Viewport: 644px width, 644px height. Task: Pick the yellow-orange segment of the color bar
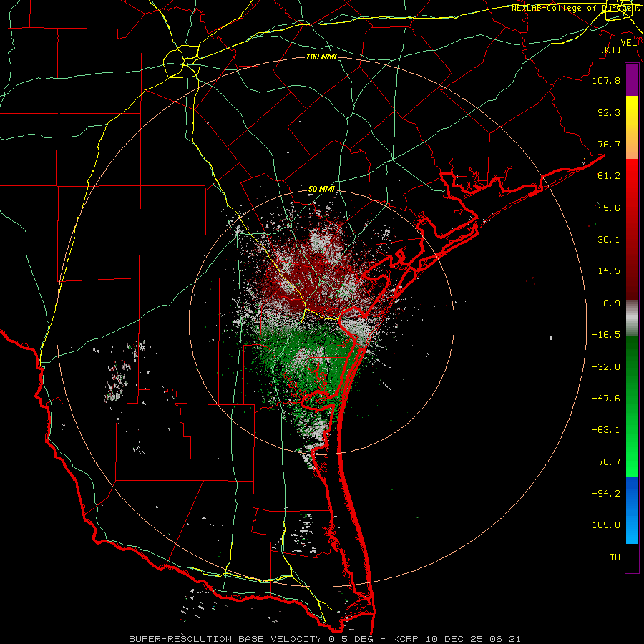632,127
